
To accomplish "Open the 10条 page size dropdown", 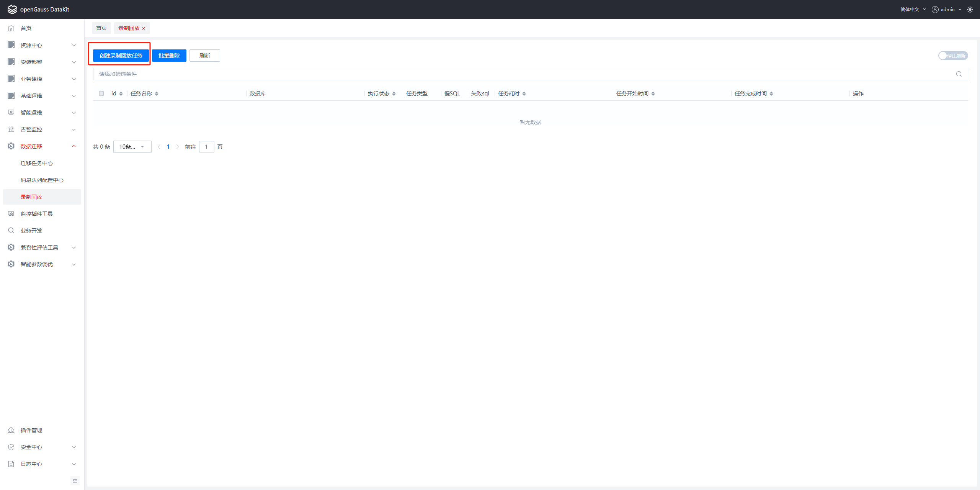I will click(x=132, y=147).
